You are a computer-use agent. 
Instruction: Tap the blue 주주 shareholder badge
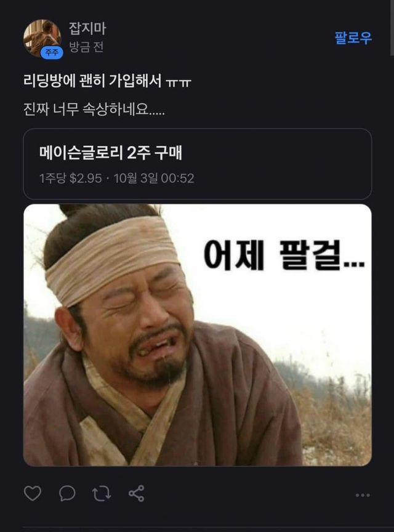(x=52, y=52)
